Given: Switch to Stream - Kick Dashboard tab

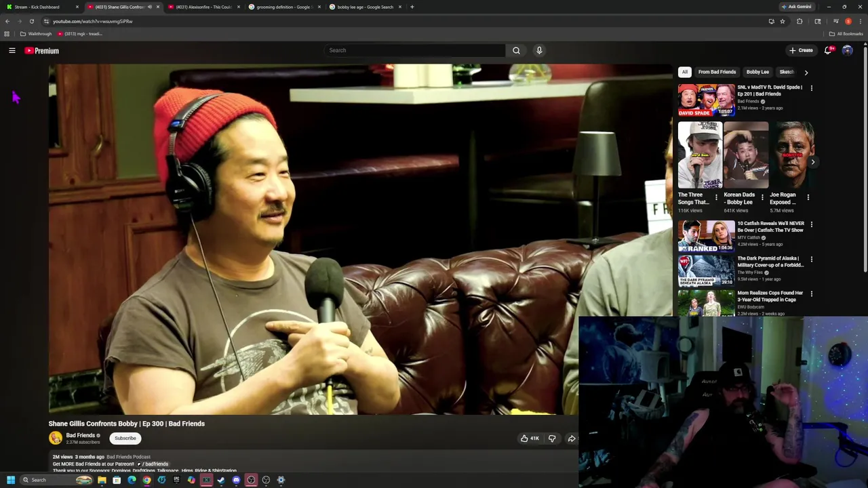Looking at the screenshot, I should [x=41, y=7].
